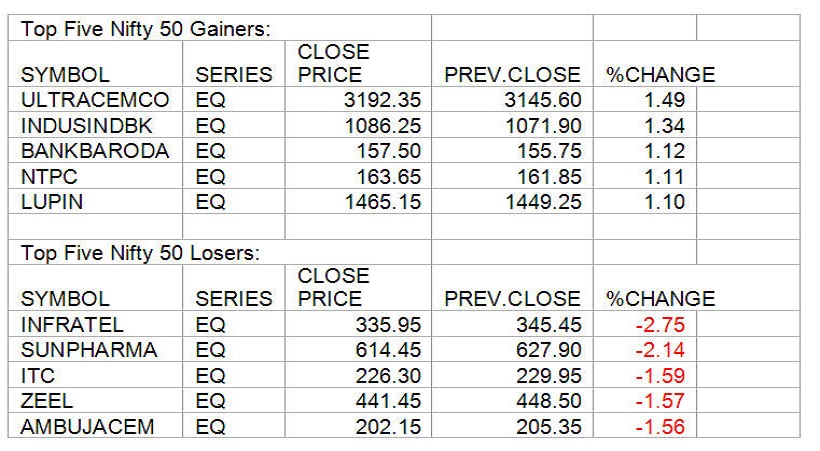Select SUNPHARMA close price 614.45
This screenshot has height=451, width=820.
coord(391,349)
